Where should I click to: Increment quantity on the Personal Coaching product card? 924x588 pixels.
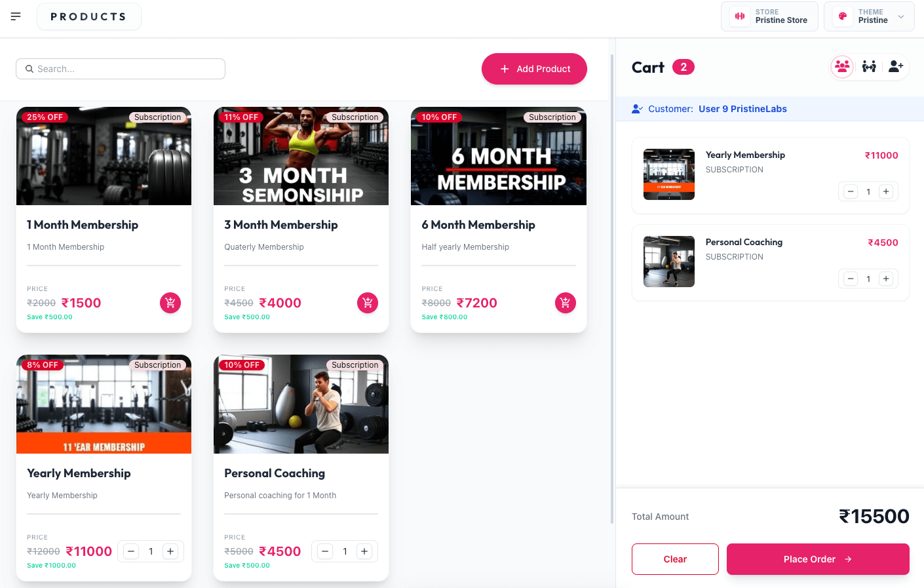pyautogui.click(x=364, y=551)
